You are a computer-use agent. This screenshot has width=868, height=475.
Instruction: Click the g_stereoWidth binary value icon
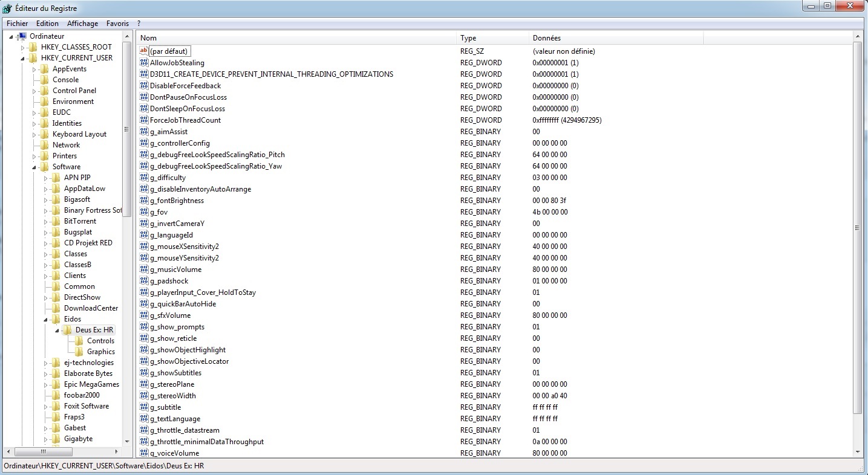[x=144, y=395]
